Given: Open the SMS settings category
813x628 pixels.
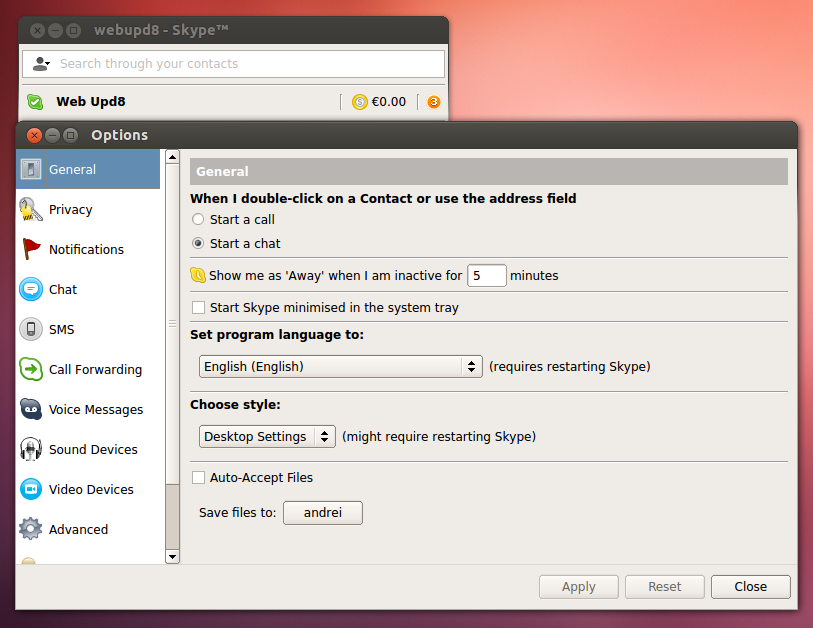Looking at the screenshot, I should coord(88,329).
